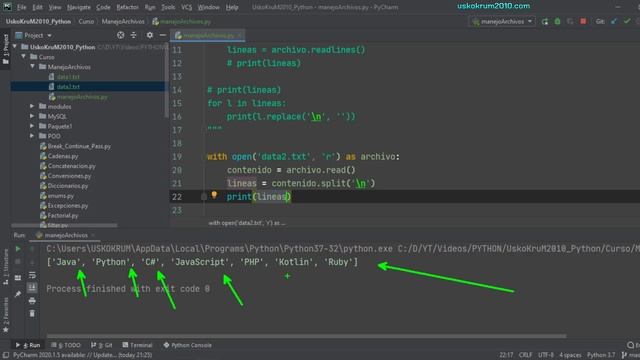Open the Edit menu
This screenshot has width=640, height=360.
[38, 7]
